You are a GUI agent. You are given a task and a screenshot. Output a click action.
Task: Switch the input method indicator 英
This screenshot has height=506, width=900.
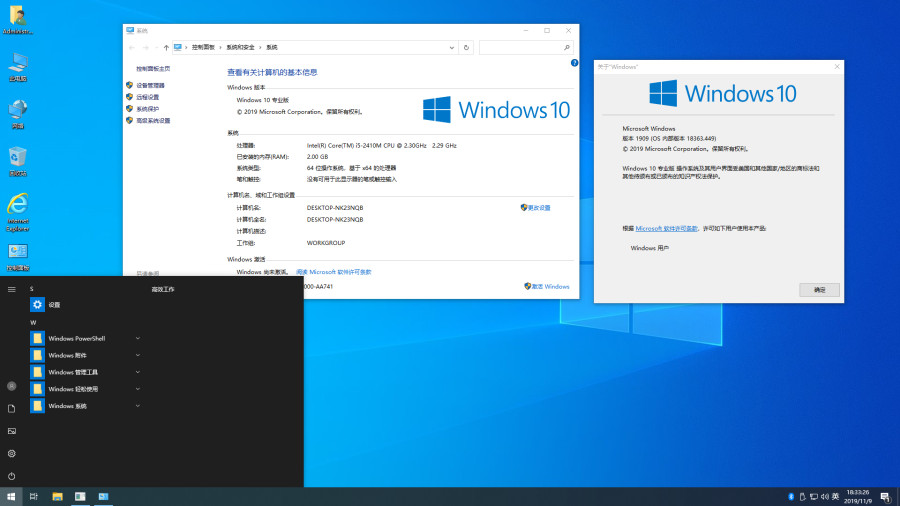(x=836, y=496)
